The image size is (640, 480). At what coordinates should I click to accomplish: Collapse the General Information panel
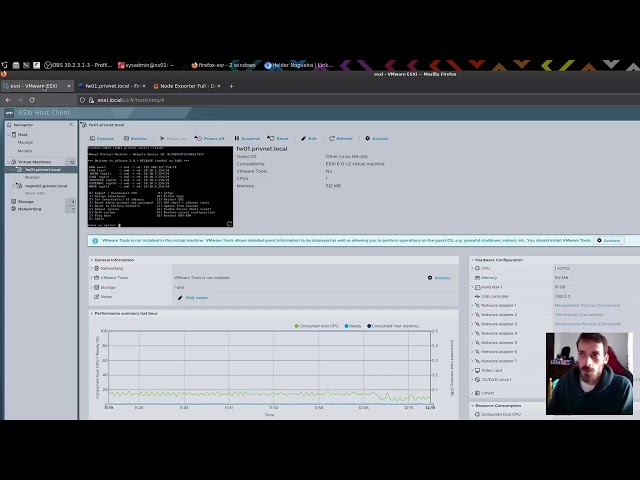point(92,260)
